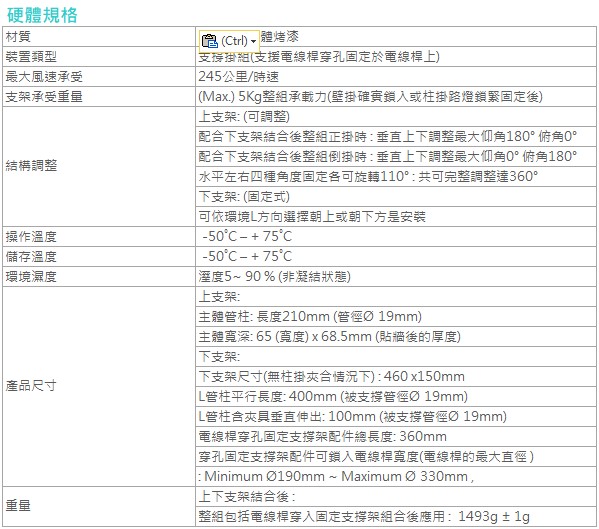This screenshot has width=599, height=529.
Task: Select the 材質 label cell
Action: coord(99,37)
